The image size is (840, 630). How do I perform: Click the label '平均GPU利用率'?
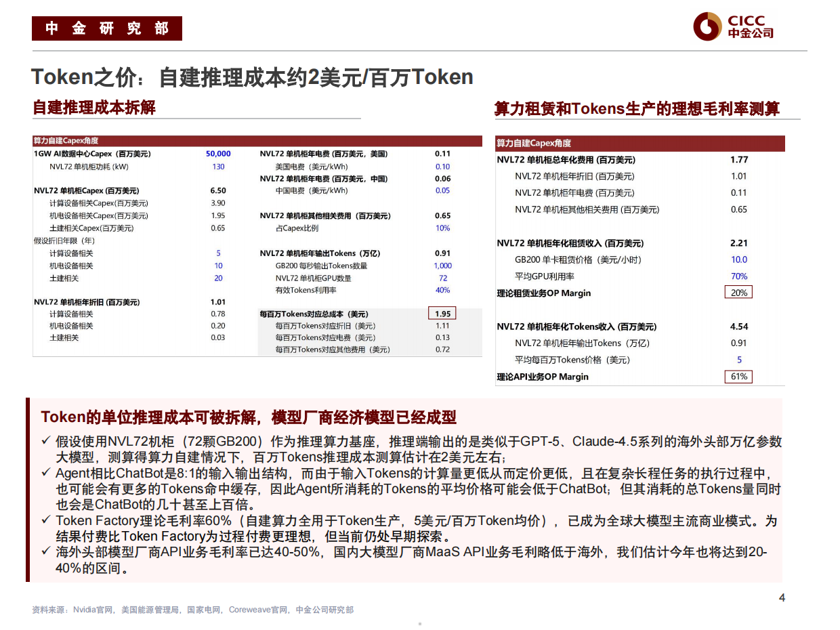click(545, 276)
